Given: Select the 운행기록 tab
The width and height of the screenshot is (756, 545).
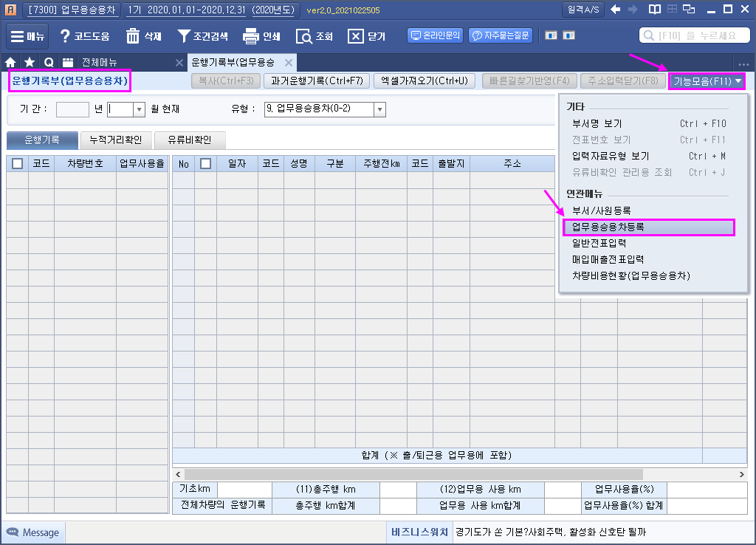Looking at the screenshot, I should coord(42,140).
